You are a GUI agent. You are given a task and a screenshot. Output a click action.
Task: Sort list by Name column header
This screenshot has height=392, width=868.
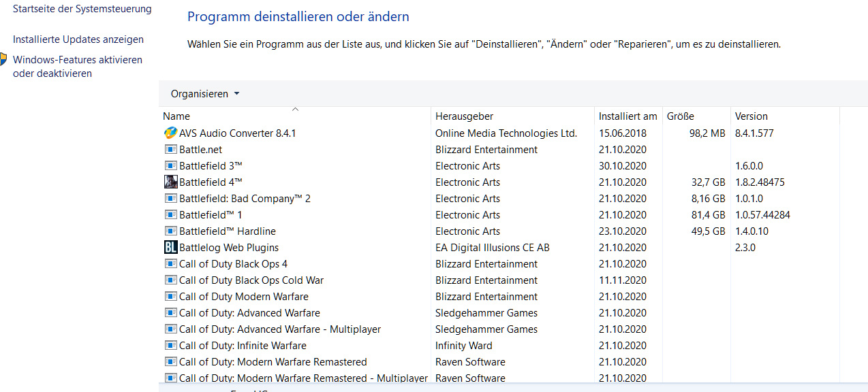(x=176, y=116)
